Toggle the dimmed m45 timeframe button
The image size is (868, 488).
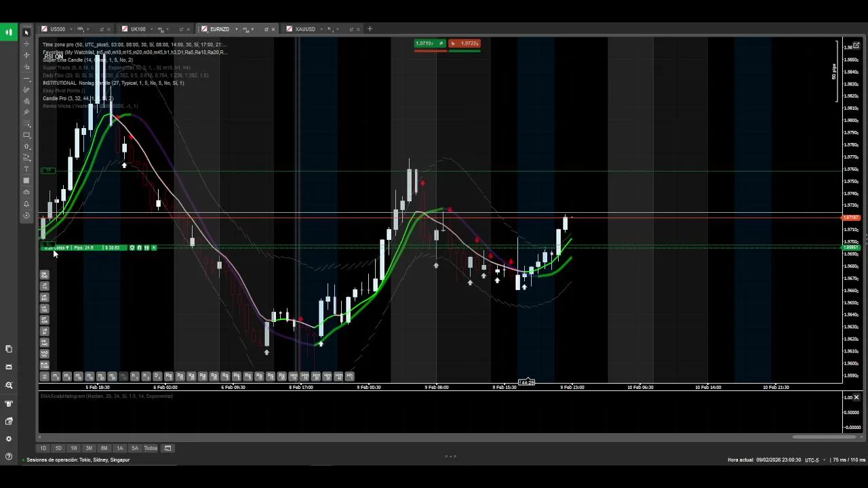123,376
